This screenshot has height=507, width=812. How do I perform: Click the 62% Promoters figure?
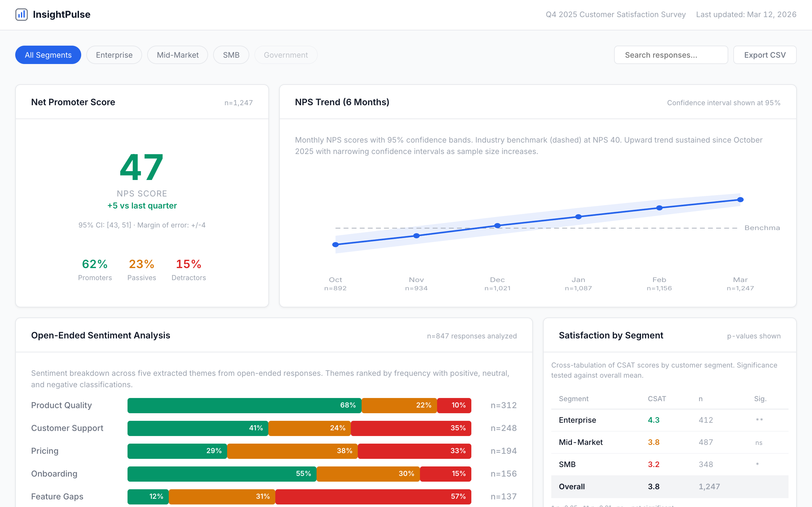95,264
